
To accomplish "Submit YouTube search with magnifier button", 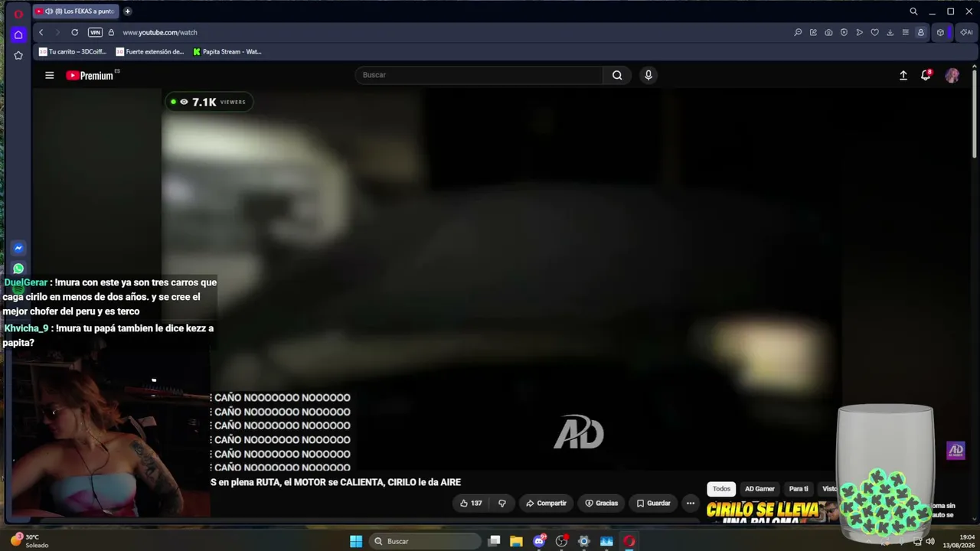I will [x=617, y=75].
